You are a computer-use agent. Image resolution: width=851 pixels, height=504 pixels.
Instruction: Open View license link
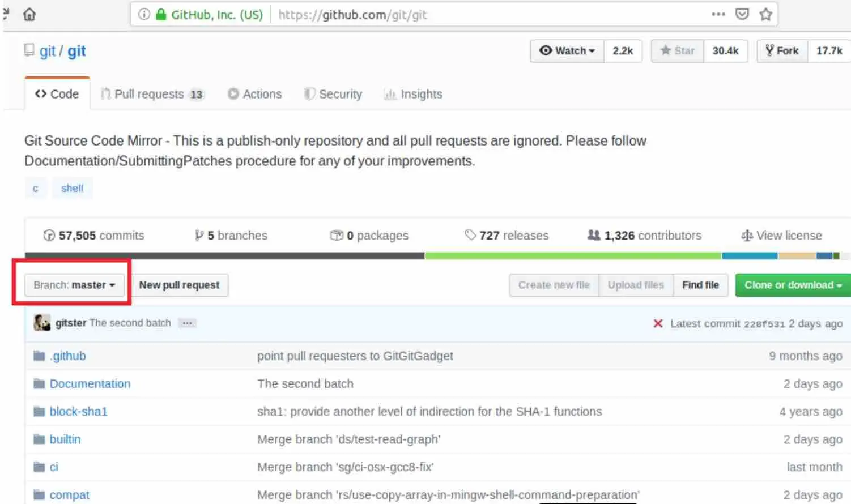[x=781, y=235]
